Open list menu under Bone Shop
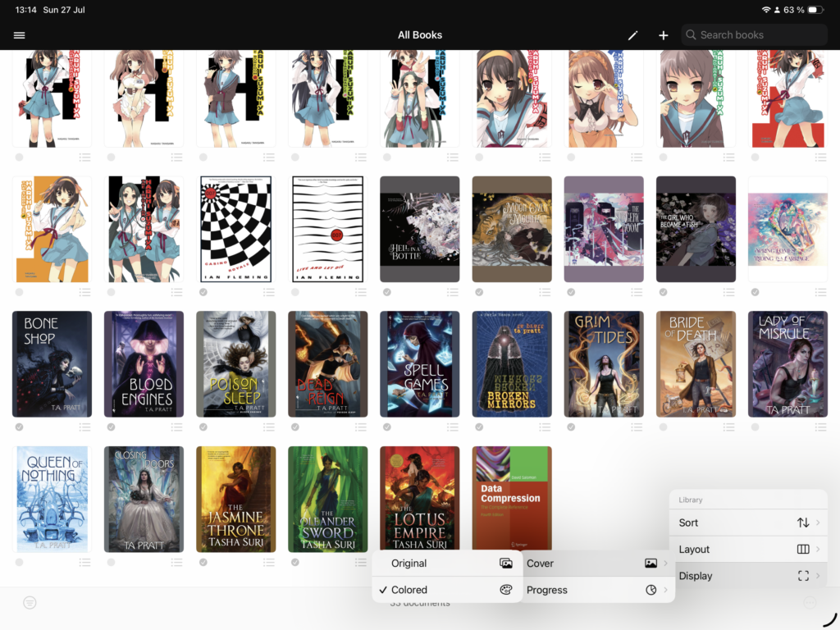Viewport: 840px width, 630px height. (x=84, y=427)
